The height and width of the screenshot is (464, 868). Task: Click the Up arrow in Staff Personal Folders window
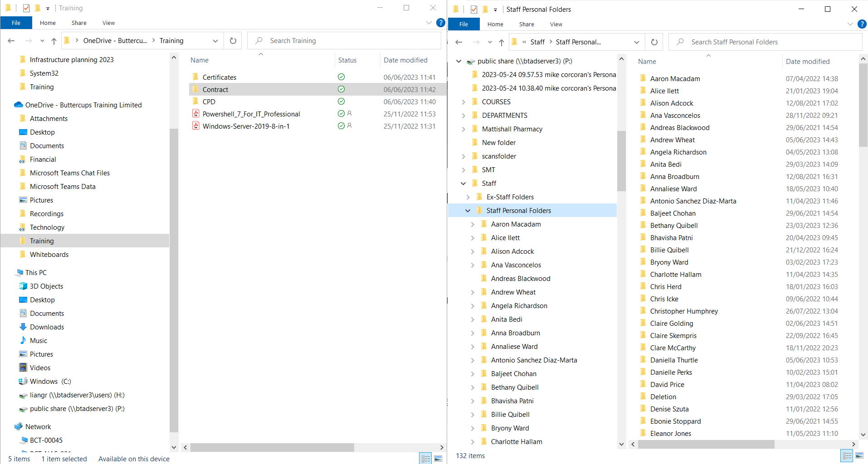tap(501, 42)
